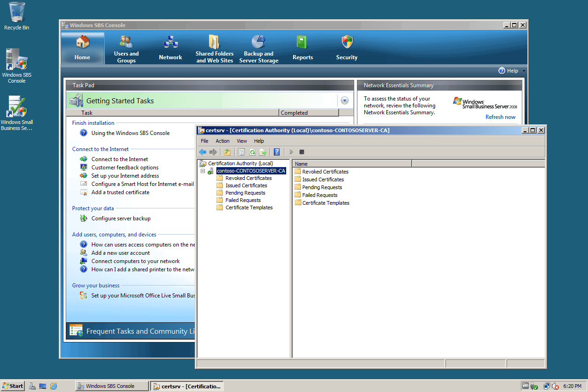Click the blue Help icon in certsrv toolbar
This screenshot has width=588, height=392.
tap(277, 152)
